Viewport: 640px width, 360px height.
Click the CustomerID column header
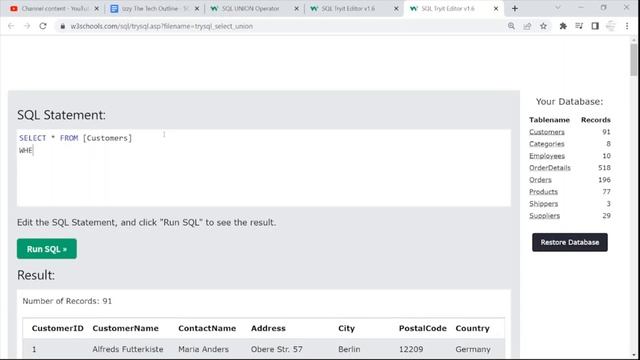(58, 329)
